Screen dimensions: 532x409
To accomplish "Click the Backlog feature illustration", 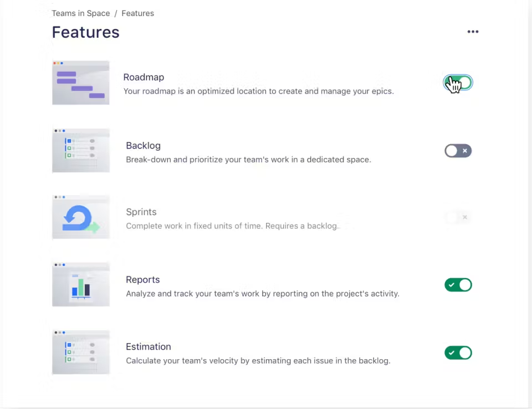I will (x=81, y=150).
